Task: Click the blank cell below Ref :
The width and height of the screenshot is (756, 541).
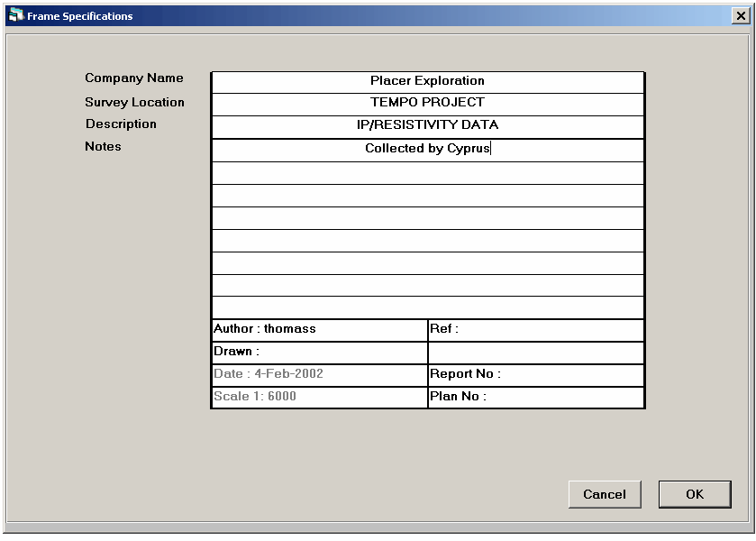Action: pyautogui.click(x=536, y=353)
